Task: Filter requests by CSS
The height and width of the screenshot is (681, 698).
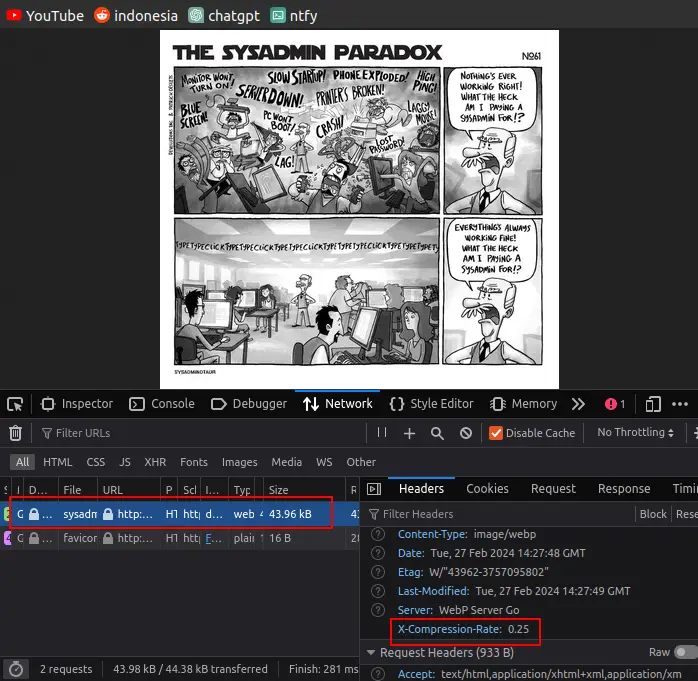Action: [96, 462]
